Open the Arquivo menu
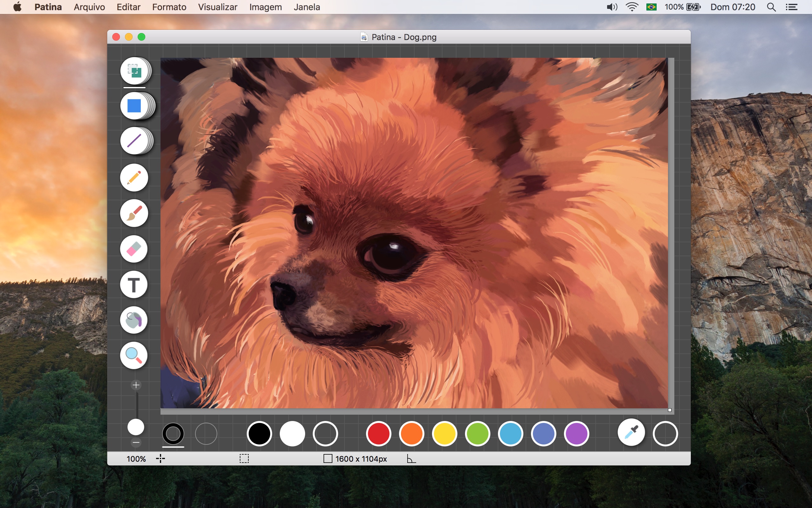Image resolution: width=812 pixels, height=508 pixels. coord(89,7)
